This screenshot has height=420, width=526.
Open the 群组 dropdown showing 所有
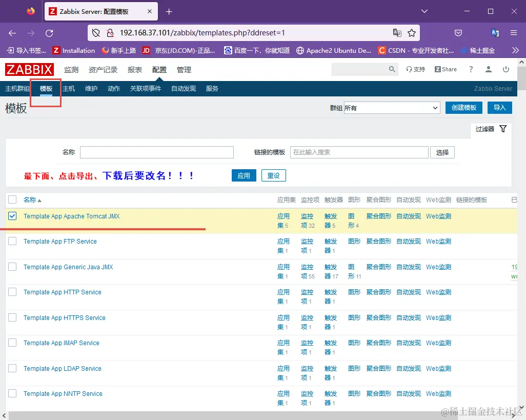(x=391, y=108)
